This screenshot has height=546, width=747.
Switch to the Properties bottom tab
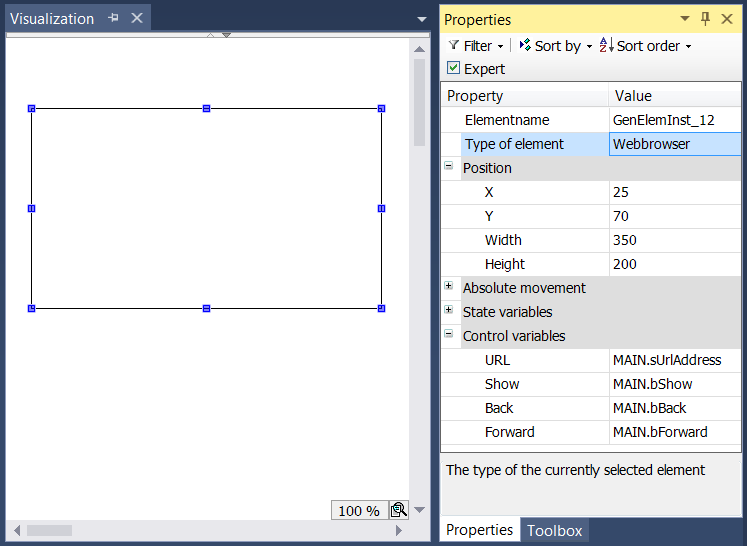(x=479, y=530)
